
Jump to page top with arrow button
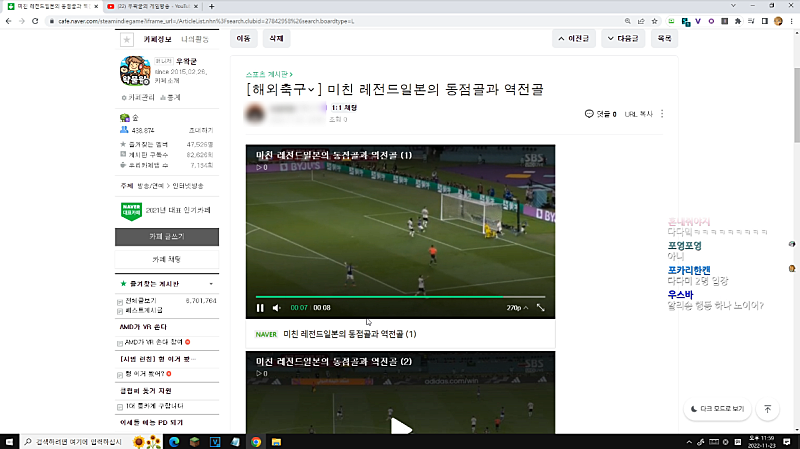point(767,409)
